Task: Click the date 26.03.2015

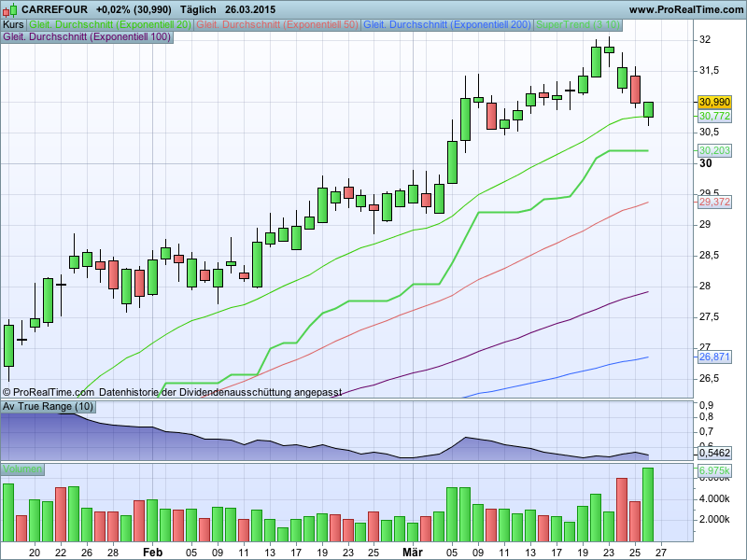Action: [250, 9]
